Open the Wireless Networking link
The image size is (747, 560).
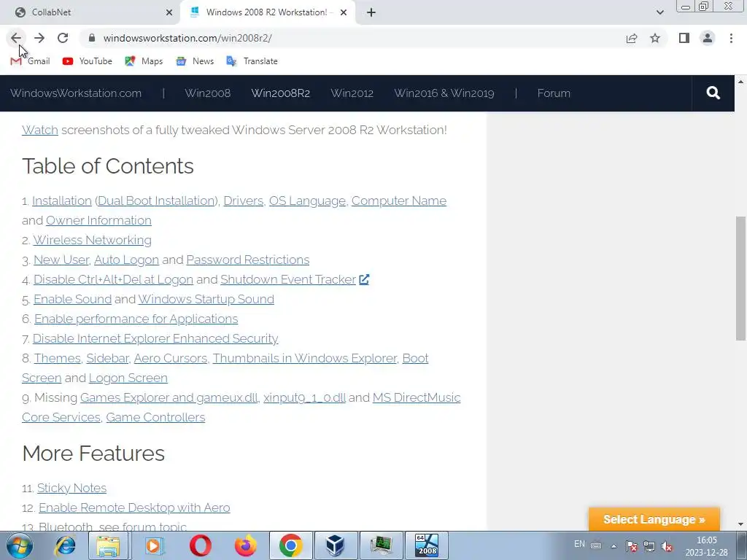[93, 240]
